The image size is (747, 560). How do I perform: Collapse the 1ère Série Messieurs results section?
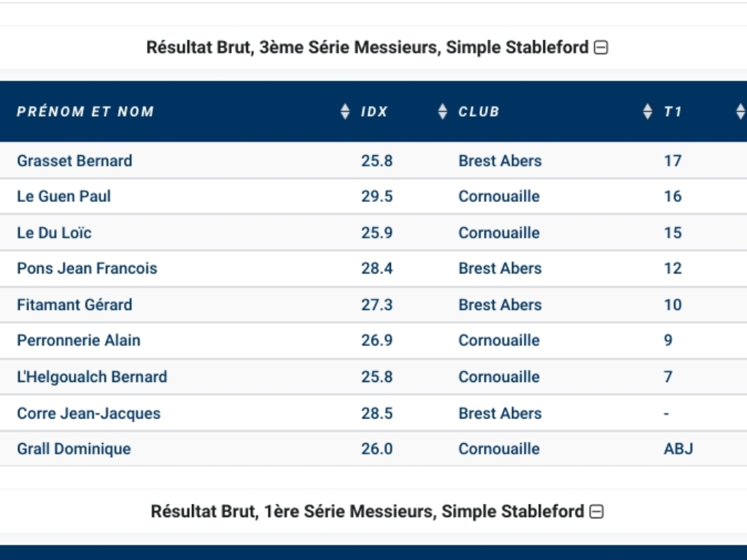point(597,512)
